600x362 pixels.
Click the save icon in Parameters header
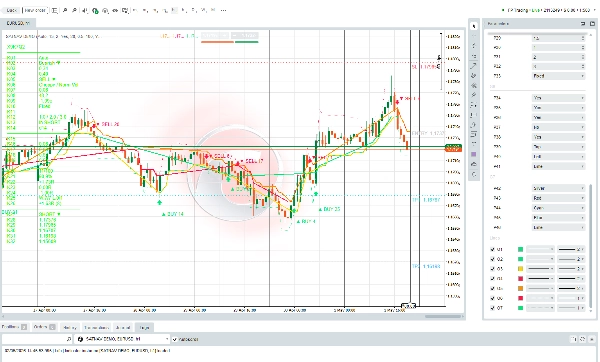[x=592, y=24]
